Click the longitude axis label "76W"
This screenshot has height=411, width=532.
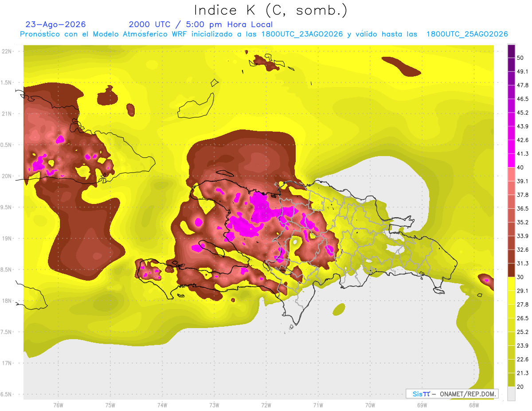pyautogui.click(x=58, y=405)
